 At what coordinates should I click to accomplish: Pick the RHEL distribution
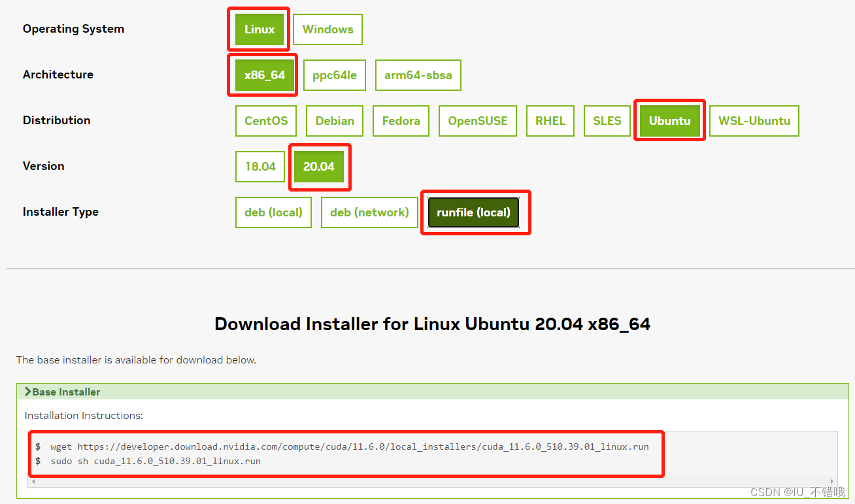click(550, 121)
